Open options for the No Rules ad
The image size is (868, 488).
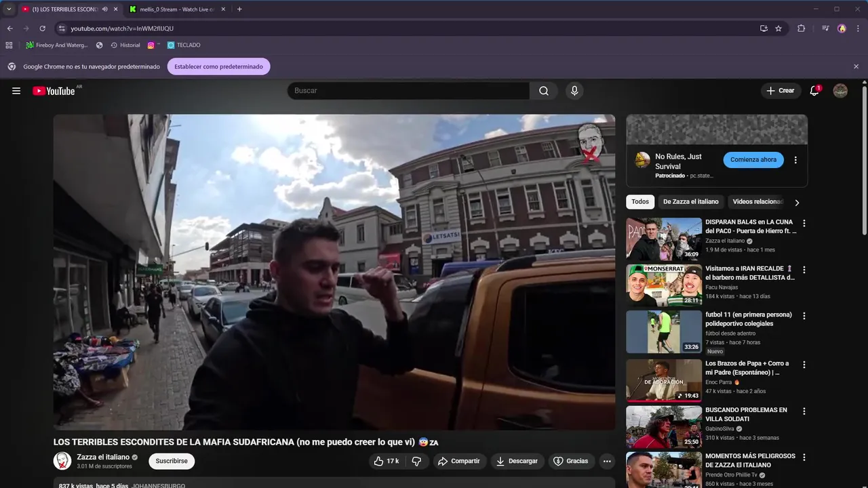pos(795,160)
